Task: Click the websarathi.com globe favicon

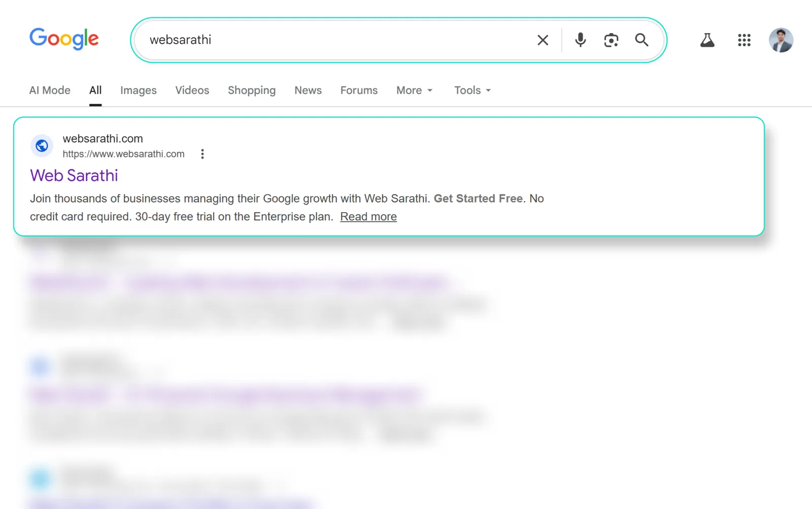Action: pos(42,146)
